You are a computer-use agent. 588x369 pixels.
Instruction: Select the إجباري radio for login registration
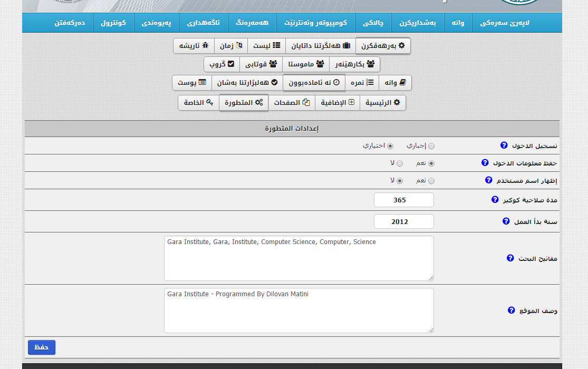pyautogui.click(x=431, y=146)
